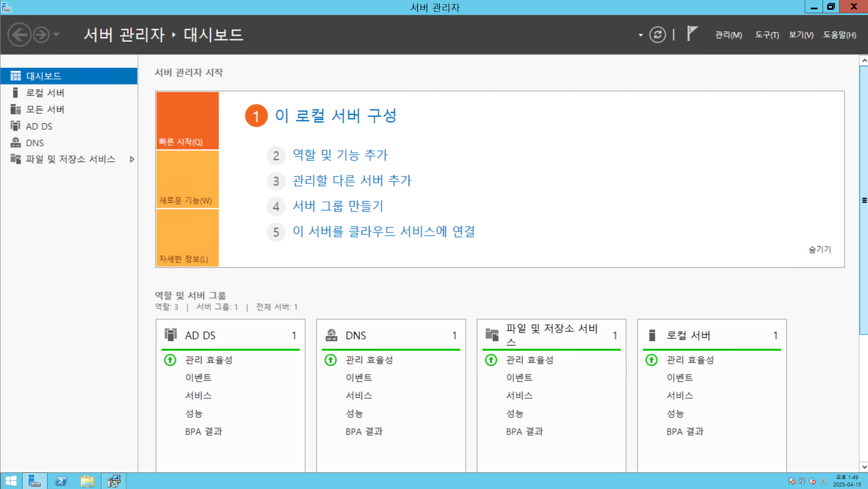This screenshot has height=489, width=868.
Task: Open 성능 in the DNS tile
Action: 354,414
